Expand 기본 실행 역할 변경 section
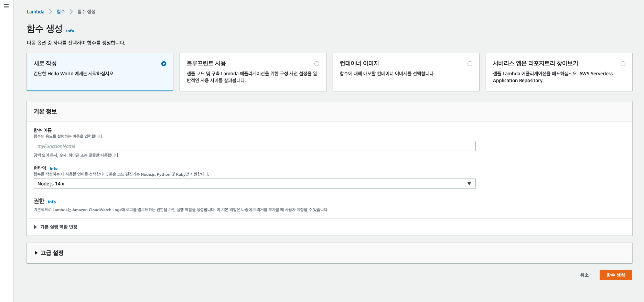This screenshot has height=302, width=644. click(56, 227)
